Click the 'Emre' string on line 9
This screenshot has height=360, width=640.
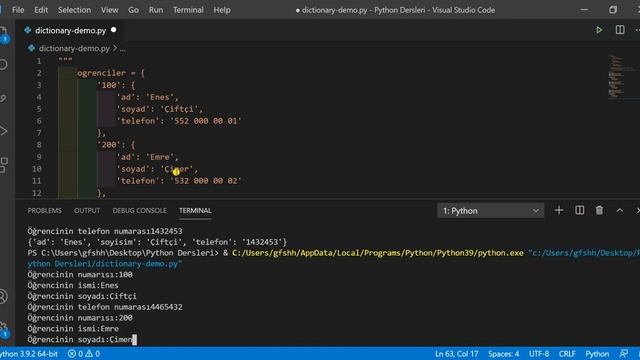[x=160, y=157]
